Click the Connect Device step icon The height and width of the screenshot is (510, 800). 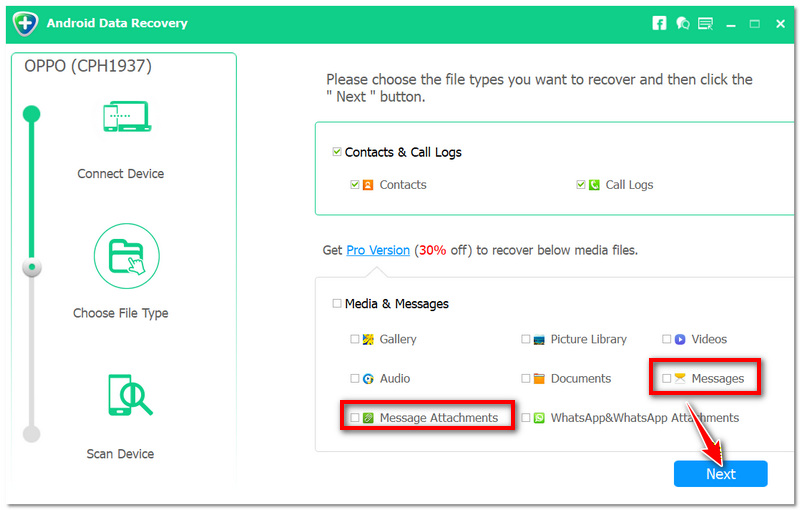pos(127,116)
